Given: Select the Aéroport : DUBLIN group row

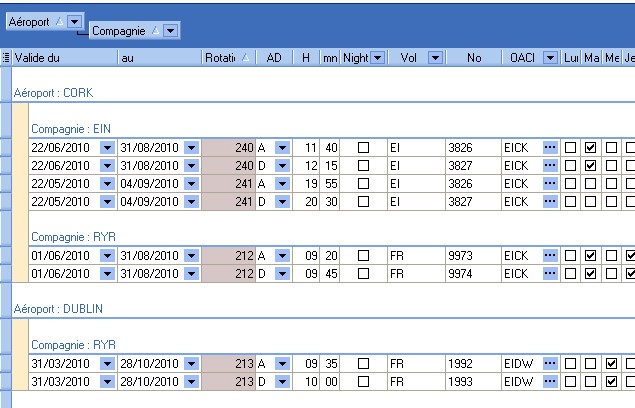Looking at the screenshot, I should tap(59, 310).
